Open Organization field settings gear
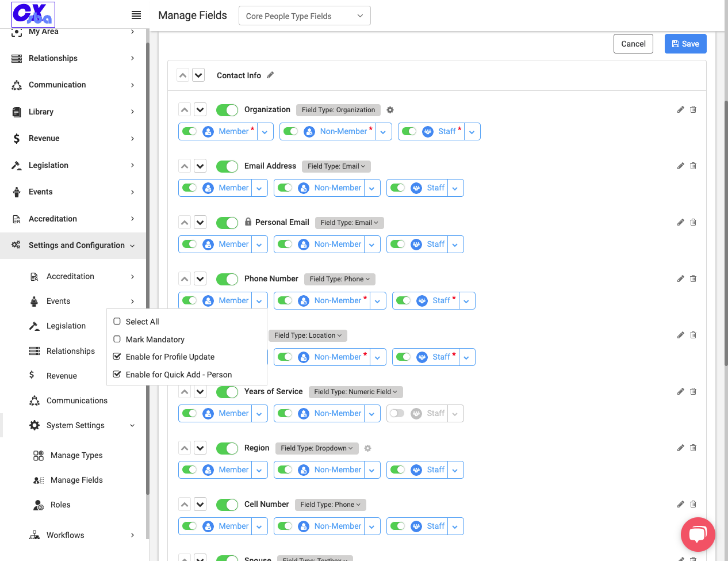Image resolution: width=728 pixels, height=561 pixels. pyautogui.click(x=390, y=110)
